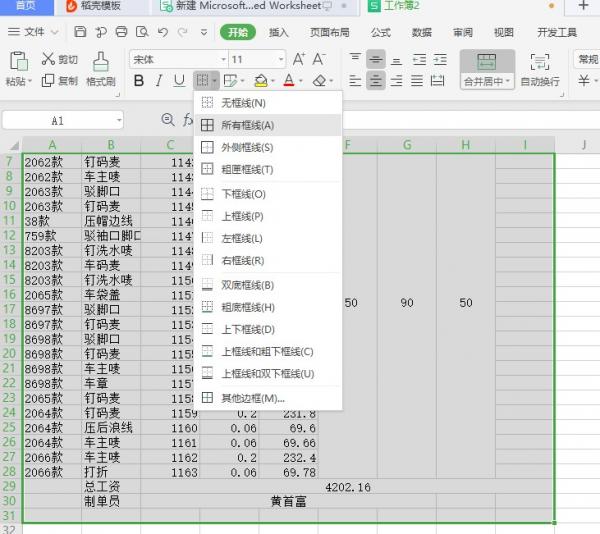Open 其他边框(M)... more borders
The image size is (600, 534).
click(267, 398)
